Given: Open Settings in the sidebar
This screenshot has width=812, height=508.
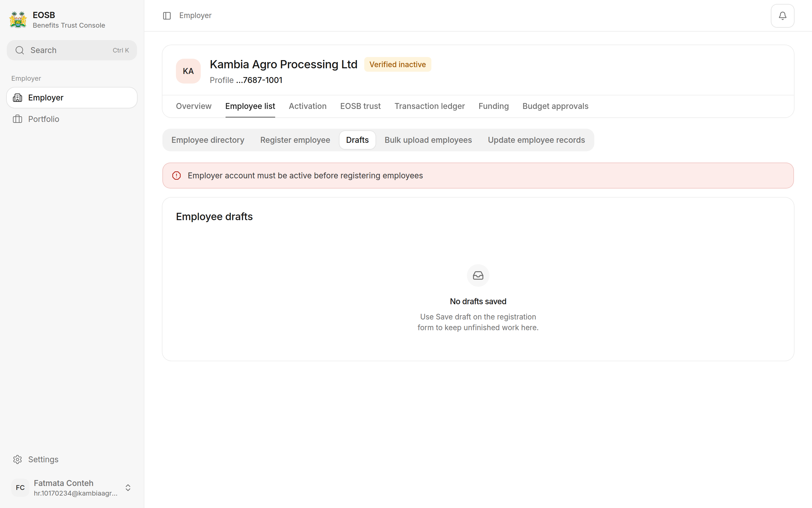Looking at the screenshot, I should pos(72,459).
